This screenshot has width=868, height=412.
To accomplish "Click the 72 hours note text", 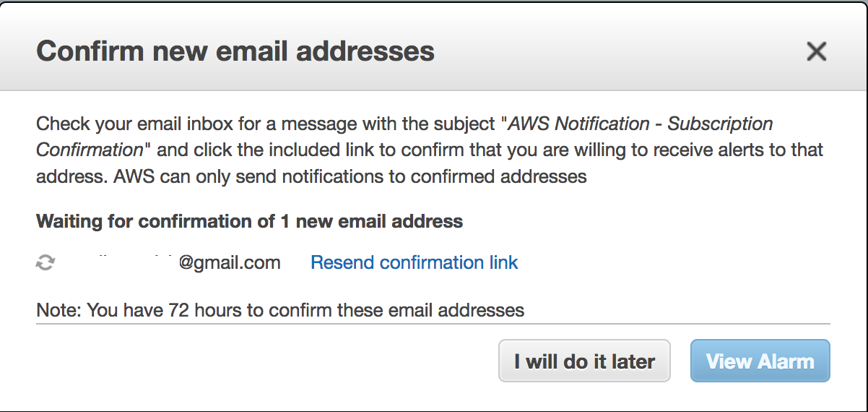I will 280,311.
